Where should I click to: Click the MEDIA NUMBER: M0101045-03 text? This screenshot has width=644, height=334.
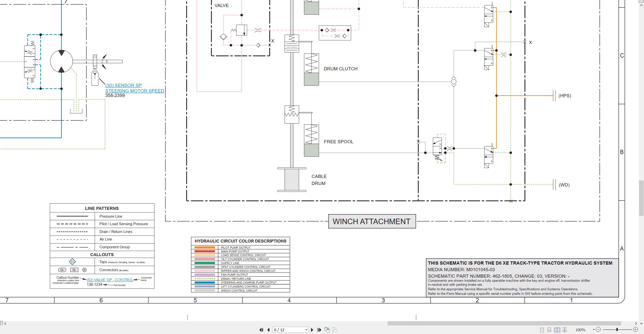click(461, 270)
